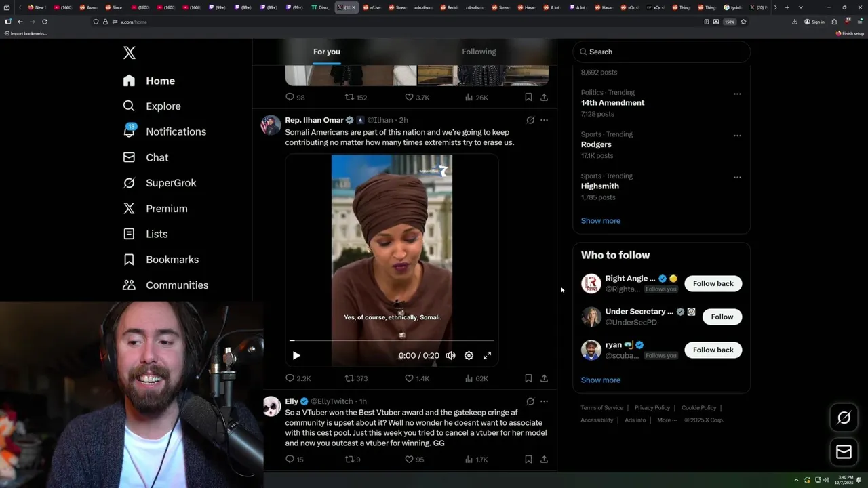Open the Explore page
This screenshot has height=488, width=868.
pos(152,106)
